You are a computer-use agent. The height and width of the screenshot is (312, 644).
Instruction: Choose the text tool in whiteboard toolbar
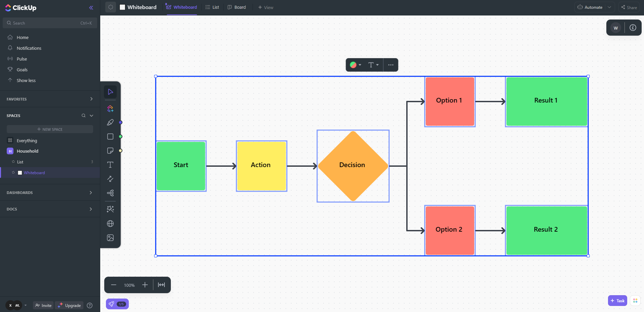[x=110, y=165]
